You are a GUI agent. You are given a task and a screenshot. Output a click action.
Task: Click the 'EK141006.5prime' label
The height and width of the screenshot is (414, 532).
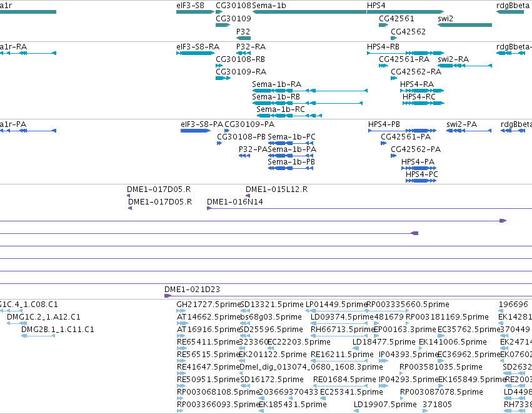453,342
